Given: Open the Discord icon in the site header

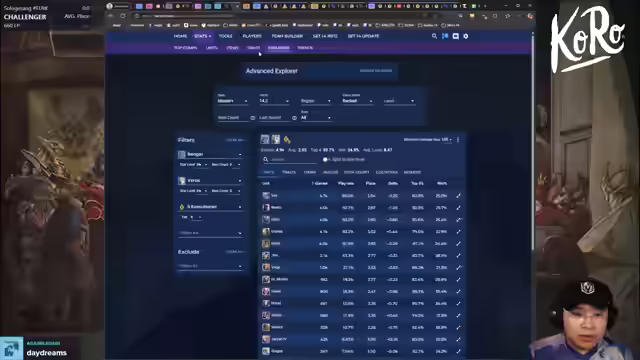Looking at the screenshot, I should point(456,36).
